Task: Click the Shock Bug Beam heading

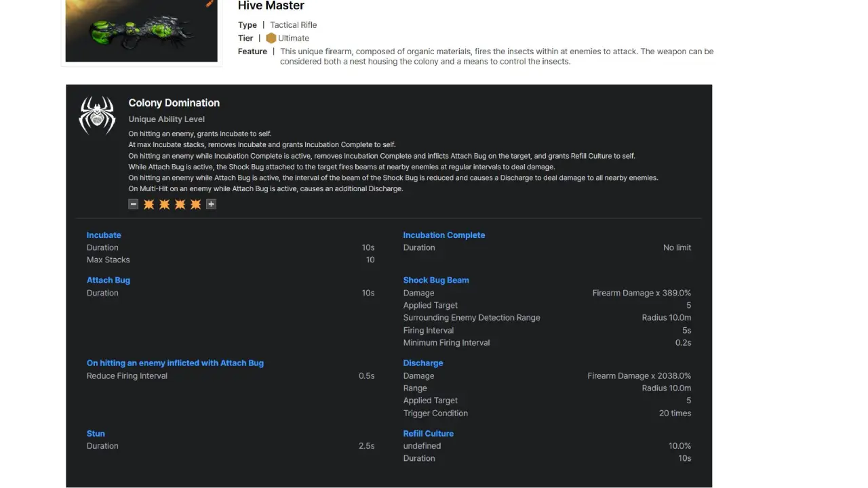Action: pyautogui.click(x=435, y=280)
